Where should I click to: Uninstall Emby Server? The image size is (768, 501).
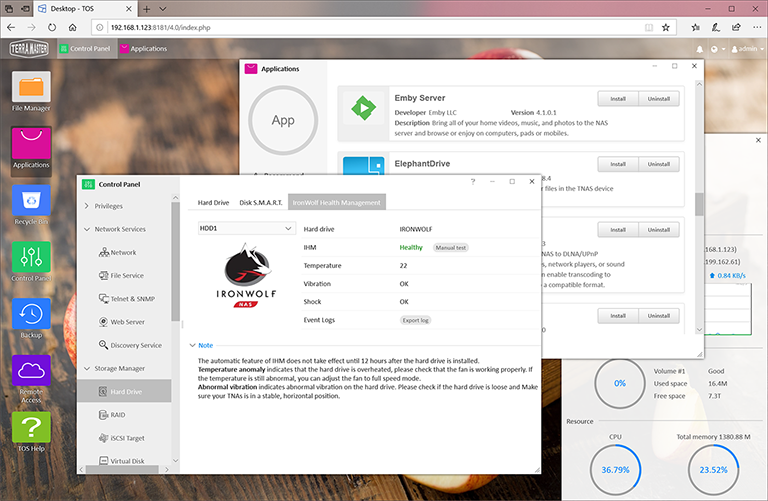point(658,99)
